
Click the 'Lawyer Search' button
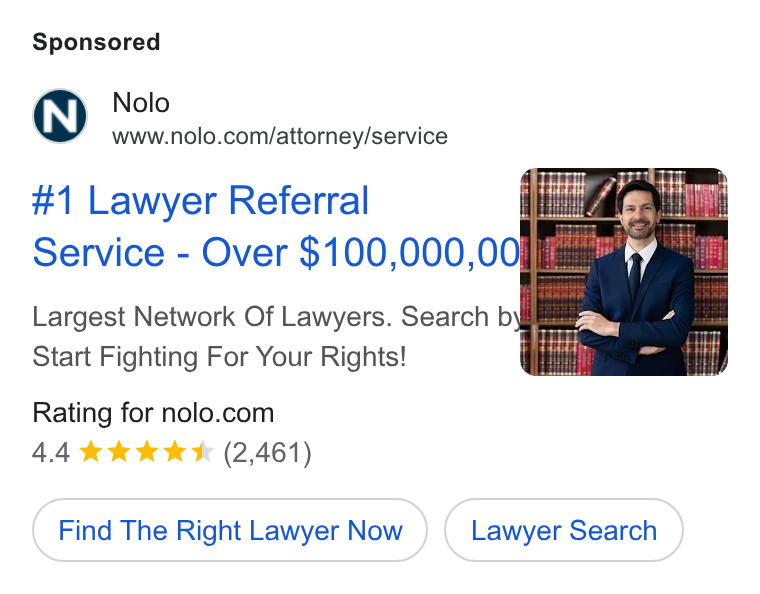[564, 530]
